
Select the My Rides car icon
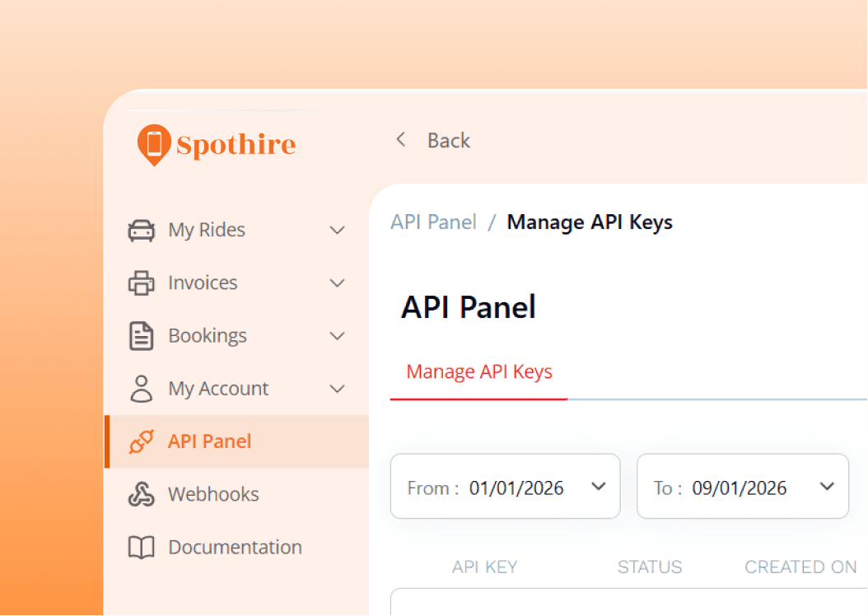pos(141,230)
